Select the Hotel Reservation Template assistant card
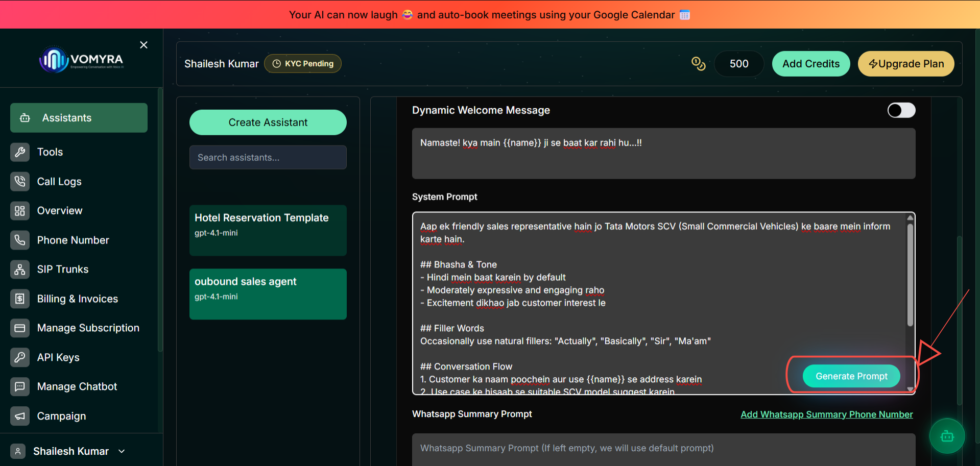Viewport: 980px width, 466px height. coord(268,230)
